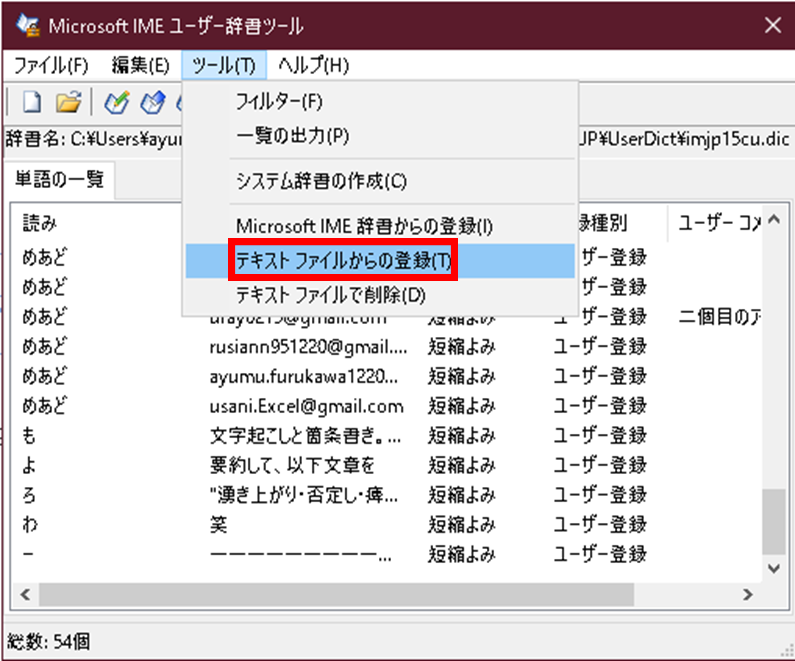The image size is (795, 661).
Task: Choose システム辞書の作成(C) option
Action: (x=321, y=182)
